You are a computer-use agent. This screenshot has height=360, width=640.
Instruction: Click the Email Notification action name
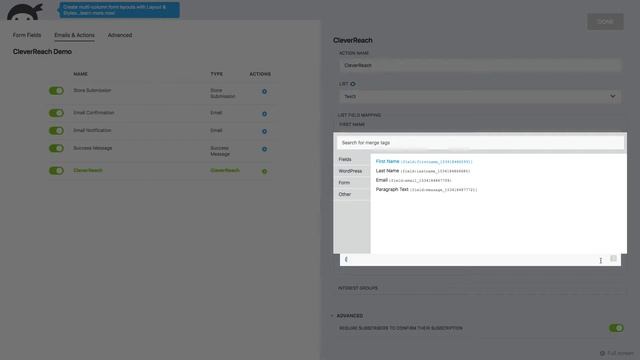click(x=92, y=130)
